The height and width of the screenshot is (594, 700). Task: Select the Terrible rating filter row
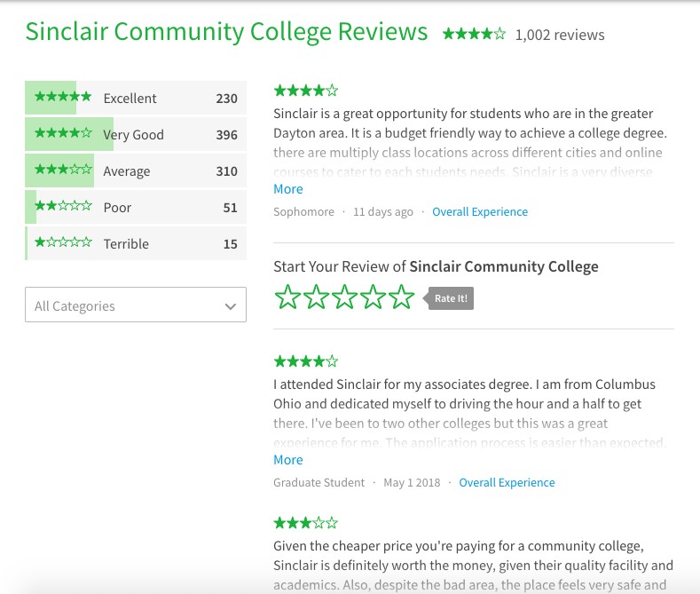(x=136, y=243)
